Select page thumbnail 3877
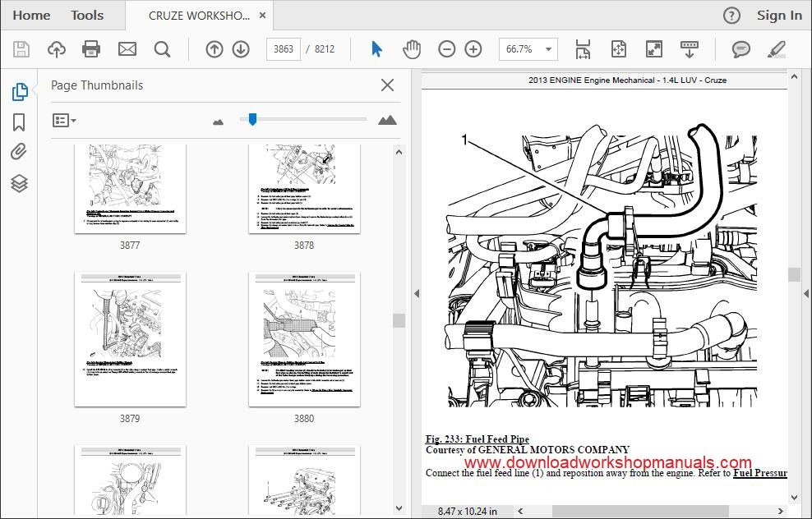 (130, 189)
